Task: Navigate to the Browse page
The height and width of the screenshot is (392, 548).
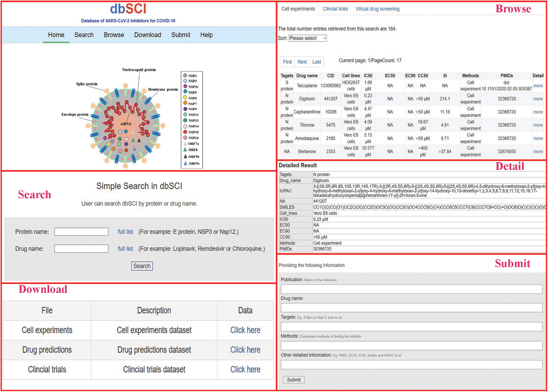Action: tap(113, 35)
